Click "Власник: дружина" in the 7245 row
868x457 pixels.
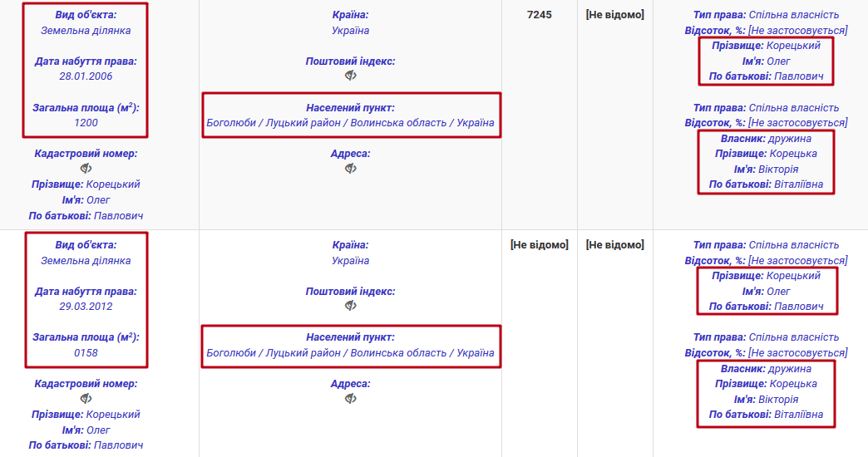point(766,139)
